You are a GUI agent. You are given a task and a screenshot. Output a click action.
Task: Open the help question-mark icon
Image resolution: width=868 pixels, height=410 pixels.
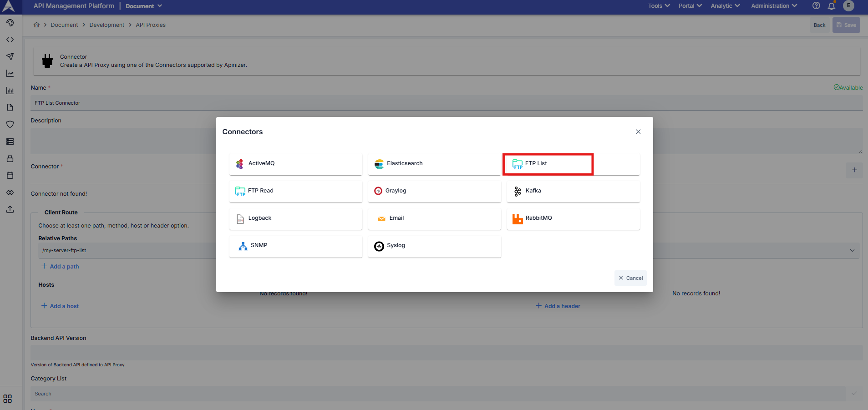click(816, 6)
